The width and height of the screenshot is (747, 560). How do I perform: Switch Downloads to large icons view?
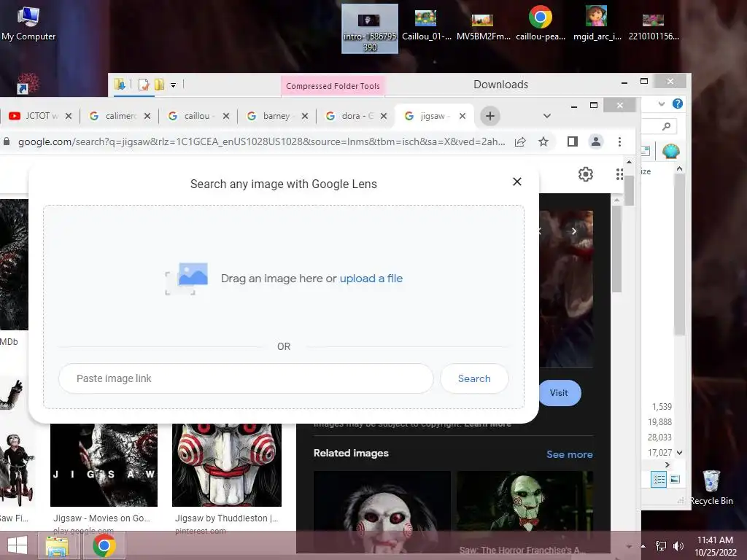click(x=675, y=479)
